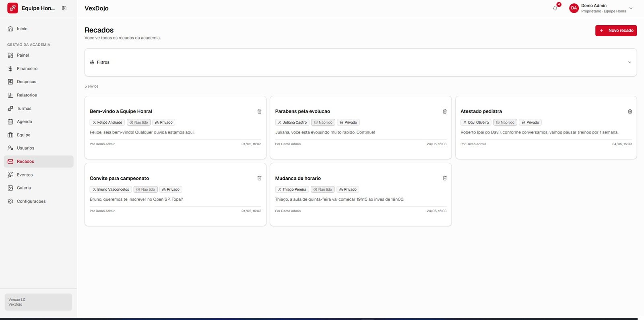Click the Bruno Vasconcelos recipient tag
This screenshot has height=320, width=644.
pyautogui.click(x=111, y=189)
